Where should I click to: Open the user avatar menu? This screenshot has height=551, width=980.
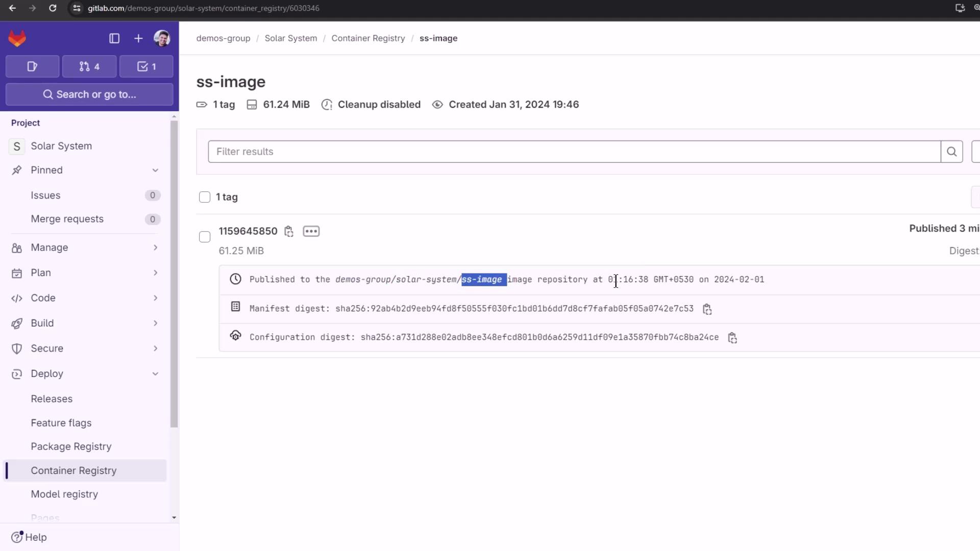(162, 38)
